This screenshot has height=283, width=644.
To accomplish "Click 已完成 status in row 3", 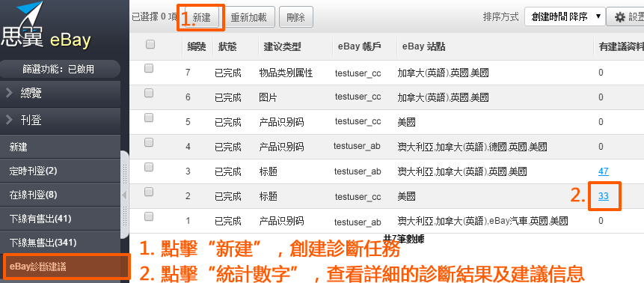I will 227,171.
